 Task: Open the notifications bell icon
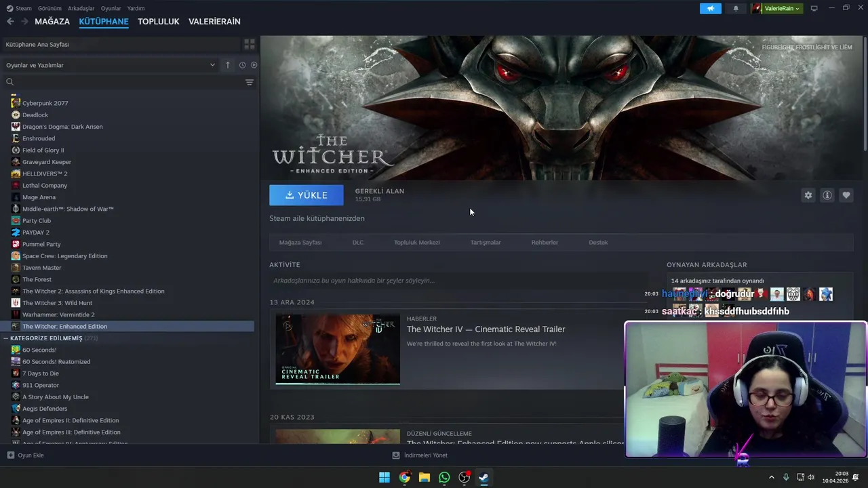pos(736,8)
